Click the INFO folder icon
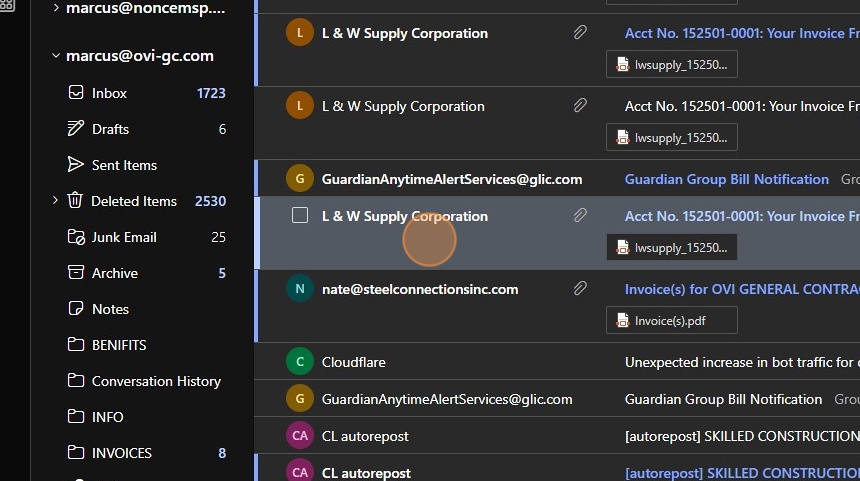 click(76, 416)
